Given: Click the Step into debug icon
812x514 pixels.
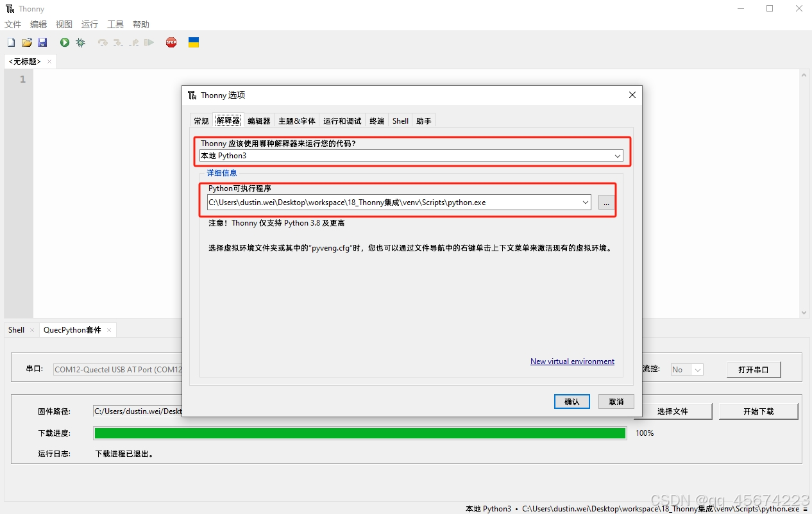Looking at the screenshot, I should coord(118,42).
